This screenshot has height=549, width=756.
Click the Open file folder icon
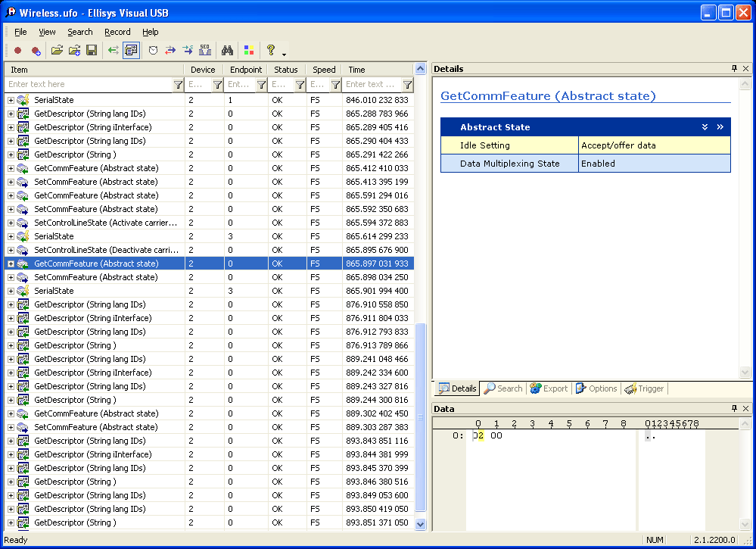(x=57, y=51)
